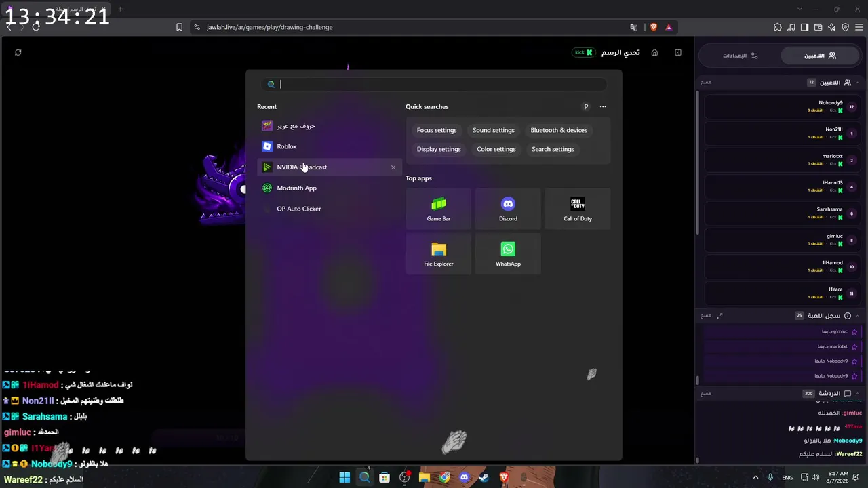Open OP Auto Clicker recent item
Viewport: 868px width, 488px height.
(x=330, y=209)
